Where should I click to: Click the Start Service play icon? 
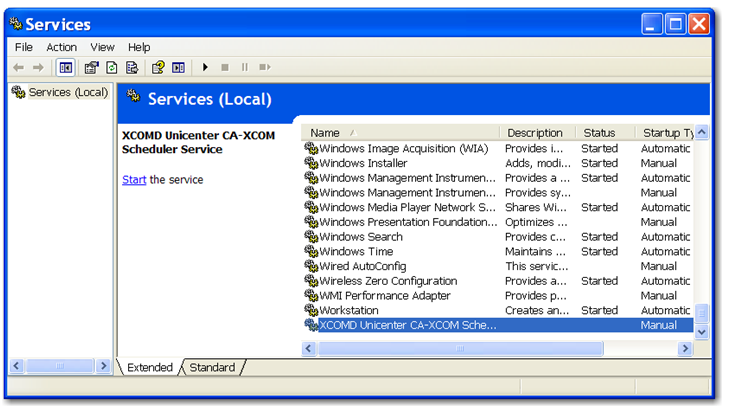tap(205, 67)
